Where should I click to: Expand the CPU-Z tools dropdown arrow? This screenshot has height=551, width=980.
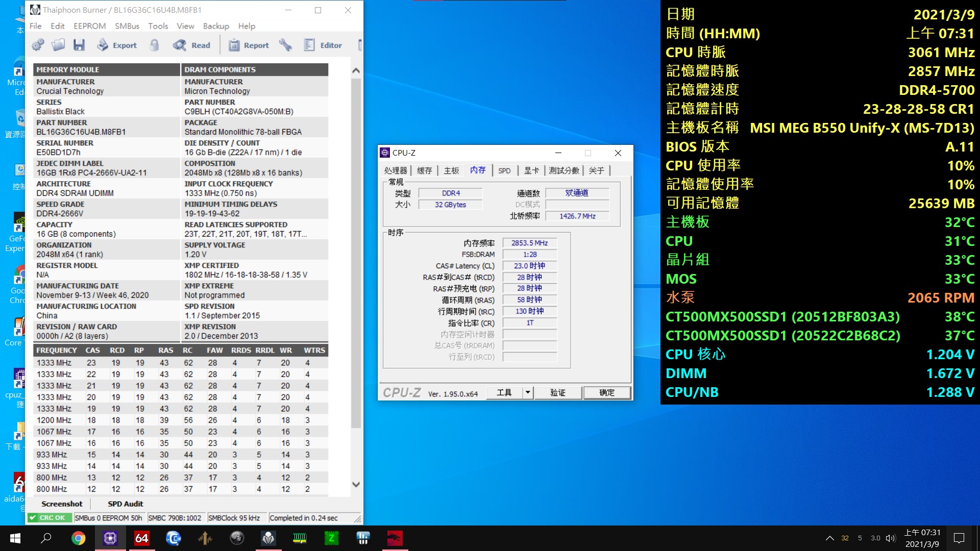pyautogui.click(x=528, y=392)
